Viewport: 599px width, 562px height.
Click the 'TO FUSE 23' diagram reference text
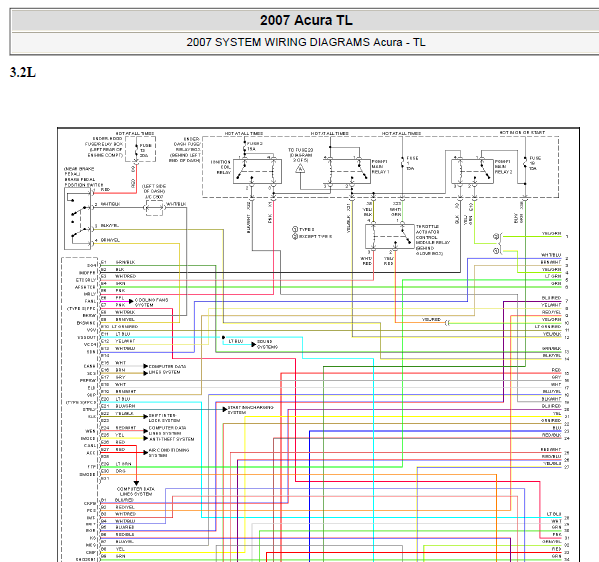point(300,155)
